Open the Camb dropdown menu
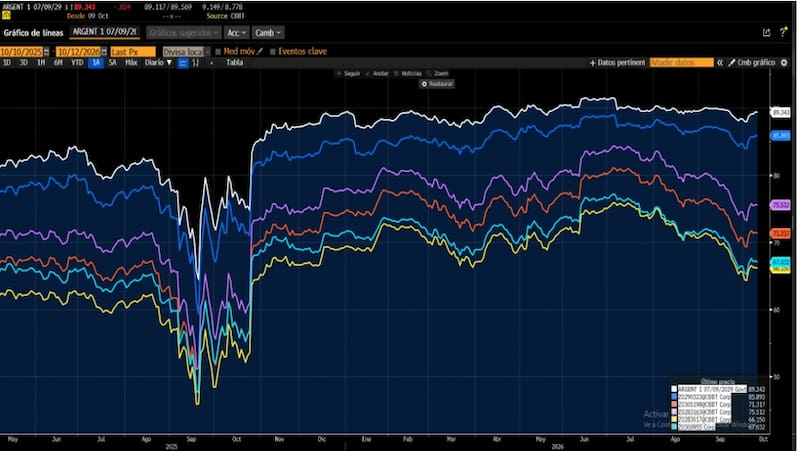The height and width of the screenshot is (451, 800). click(x=268, y=33)
